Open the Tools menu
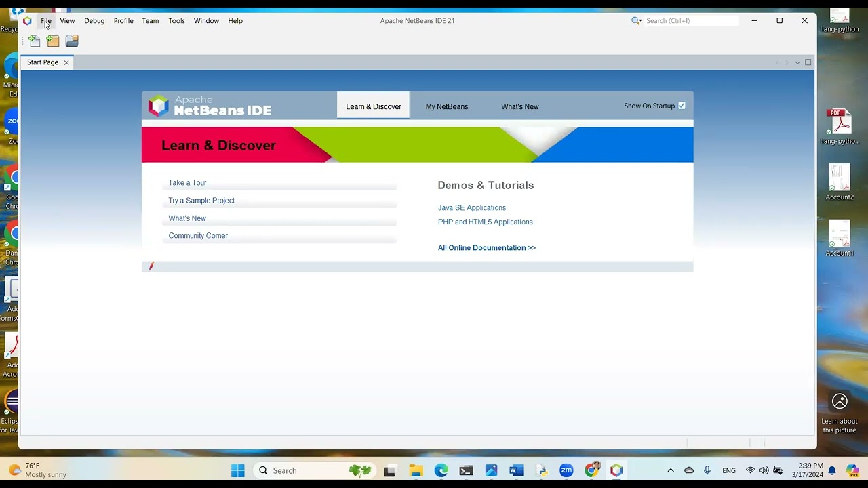Screen dimensions: 868x488 pos(176,21)
